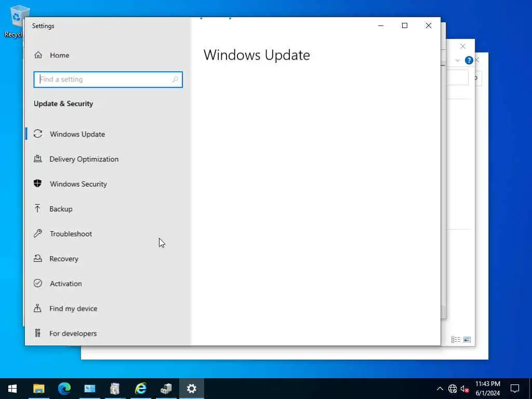The image size is (532, 399).
Task: Open the taskbar clock and date
Action: point(487,389)
